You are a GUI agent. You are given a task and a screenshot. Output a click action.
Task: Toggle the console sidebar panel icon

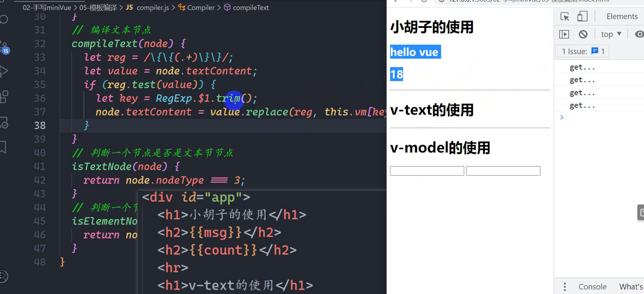[x=564, y=34]
